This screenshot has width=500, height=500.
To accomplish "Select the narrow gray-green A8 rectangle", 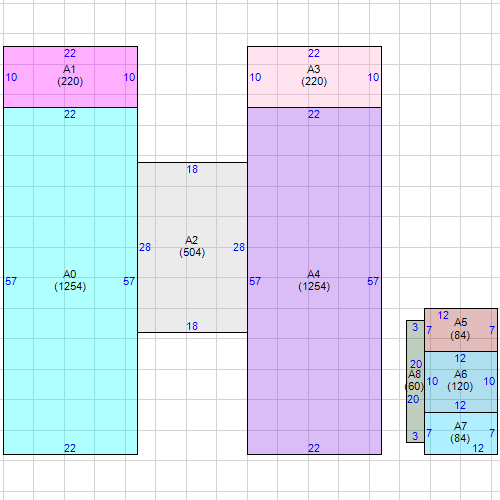I will 415,381.
